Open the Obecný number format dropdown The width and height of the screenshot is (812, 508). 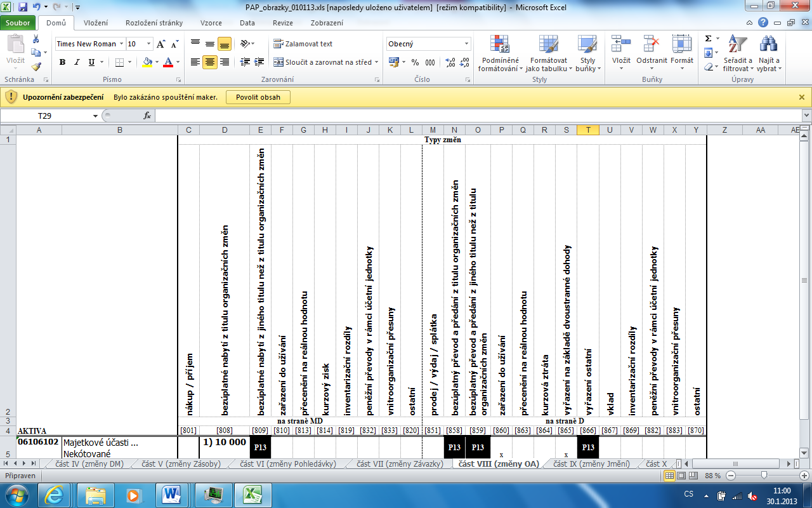467,44
